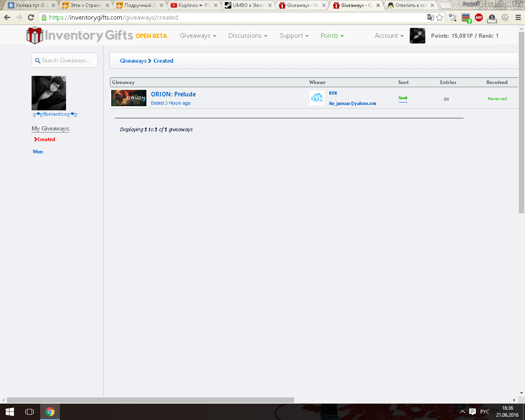Expand the Discussions dropdown menu

tap(248, 36)
